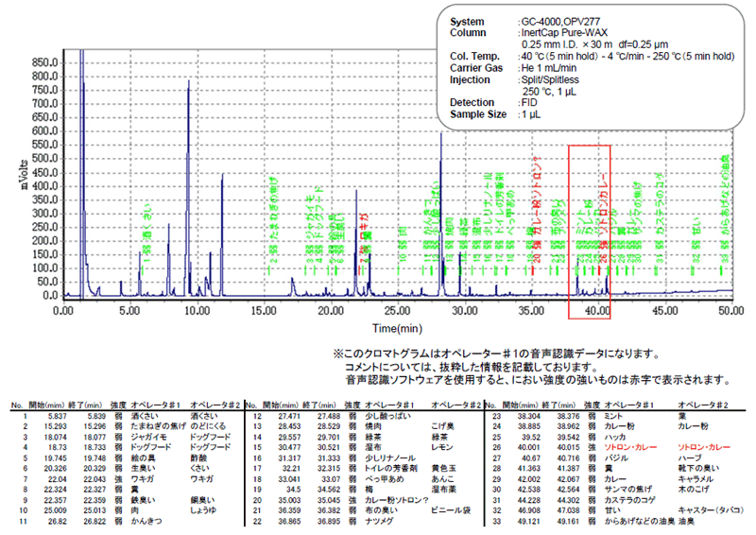Select the cell "ナツメグ" in row 22
This screenshot has width=756, height=535.
pos(379,522)
